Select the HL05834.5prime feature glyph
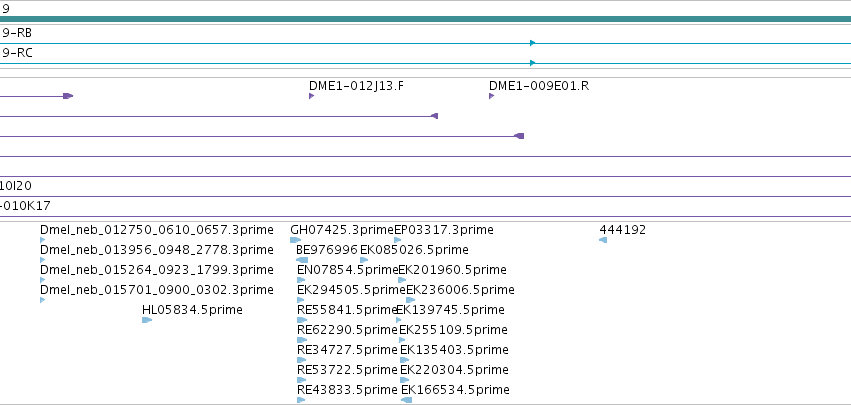This screenshot has height=405, width=851. pos(147,320)
